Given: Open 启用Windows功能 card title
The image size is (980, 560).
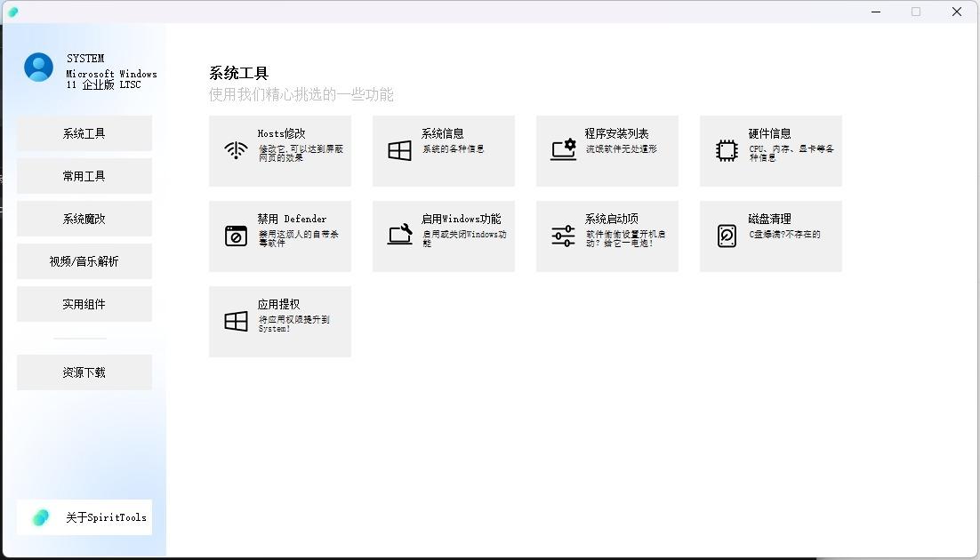Looking at the screenshot, I should pos(462,219).
